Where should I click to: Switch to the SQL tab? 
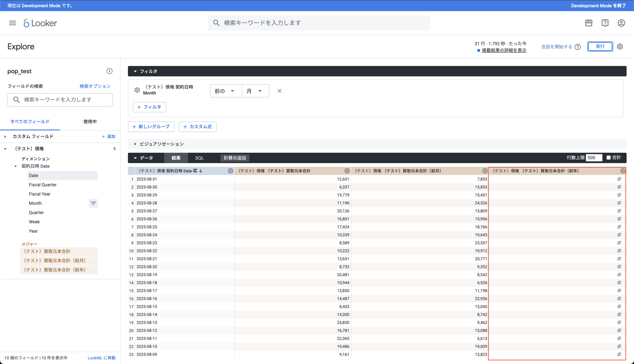coord(199,158)
